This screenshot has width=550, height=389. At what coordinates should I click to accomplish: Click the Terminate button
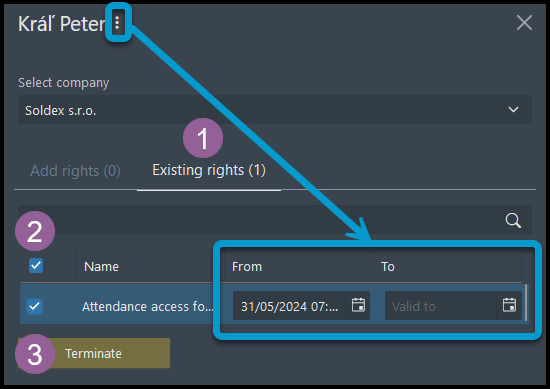(94, 353)
